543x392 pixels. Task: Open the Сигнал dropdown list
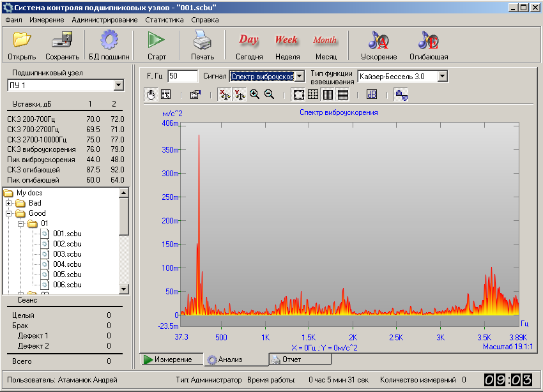pyautogui.click(x=300, y=76)
